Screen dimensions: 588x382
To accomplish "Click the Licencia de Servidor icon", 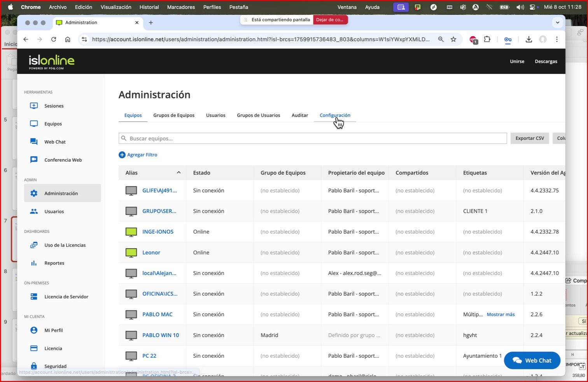I will 34,296.
